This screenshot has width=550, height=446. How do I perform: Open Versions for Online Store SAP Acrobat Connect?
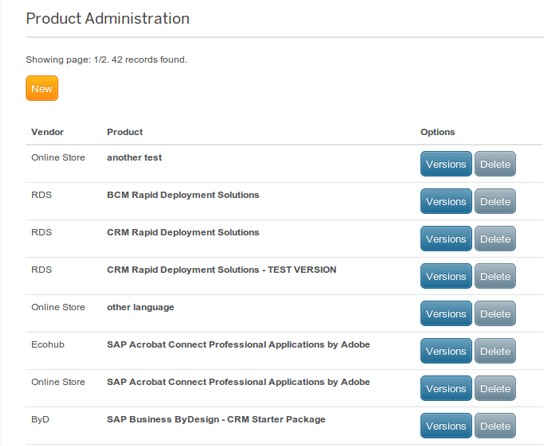pos(446,388)
